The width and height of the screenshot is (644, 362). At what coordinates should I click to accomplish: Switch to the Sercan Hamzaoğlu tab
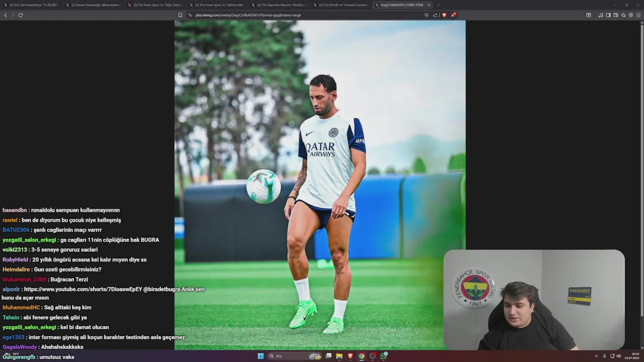pyautogui.click(x=93, y=5)
